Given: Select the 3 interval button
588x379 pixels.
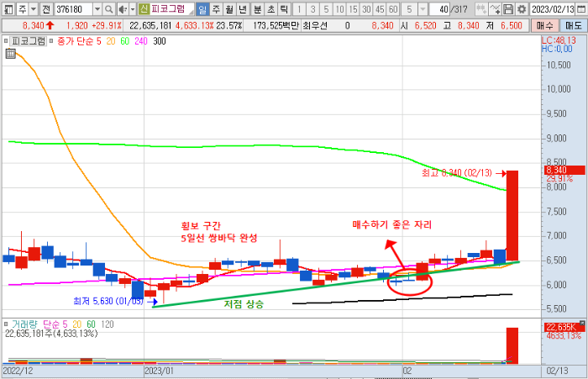Looking at the screenshot, I should click(x=312, y=9).
